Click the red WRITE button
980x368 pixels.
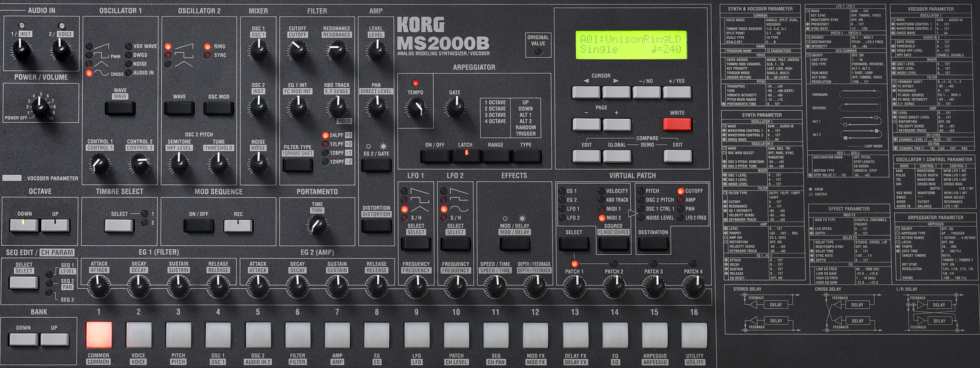(677, 124)
